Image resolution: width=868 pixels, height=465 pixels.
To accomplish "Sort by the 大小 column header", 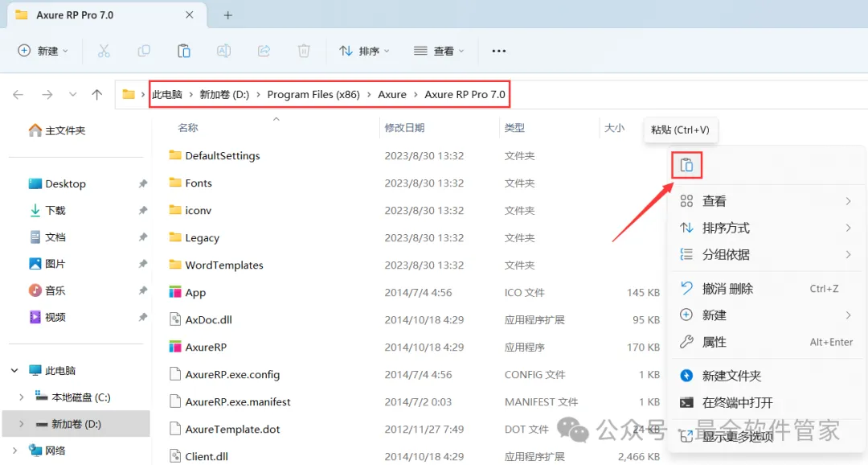I will [x=615, y=127].
